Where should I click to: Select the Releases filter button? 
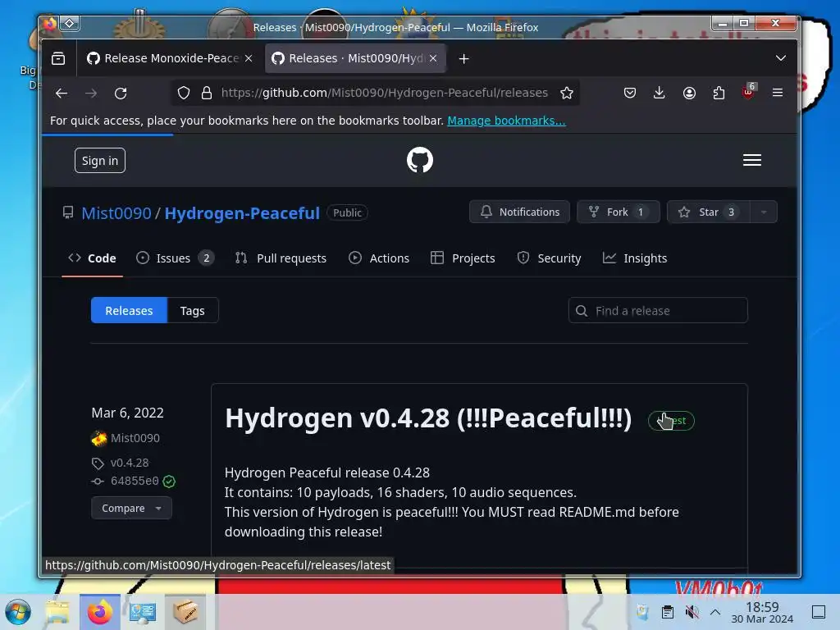coord(129,311)
